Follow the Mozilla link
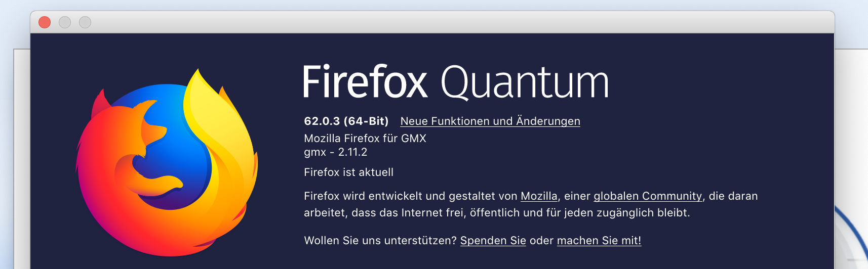 pyautogui.click(x=538, y=196)
